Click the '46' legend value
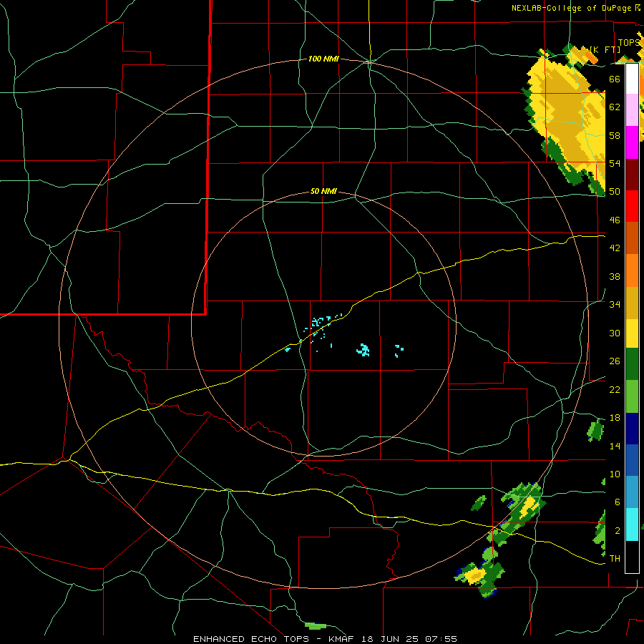Screen dimensions: 644x644 (x=615, y=220)
